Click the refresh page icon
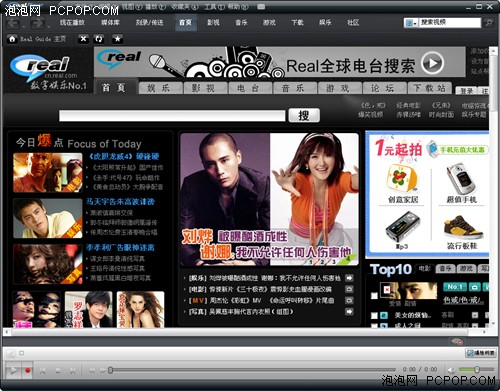The height and width of the screenshot is (391, 500). pyautogui.click(x=99, y=39)
